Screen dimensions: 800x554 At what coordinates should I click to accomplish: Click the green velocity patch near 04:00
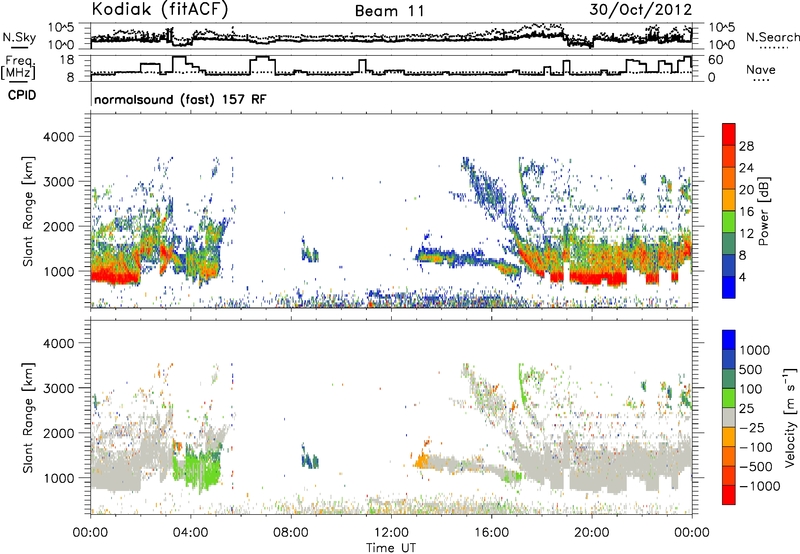pos(196,465)
